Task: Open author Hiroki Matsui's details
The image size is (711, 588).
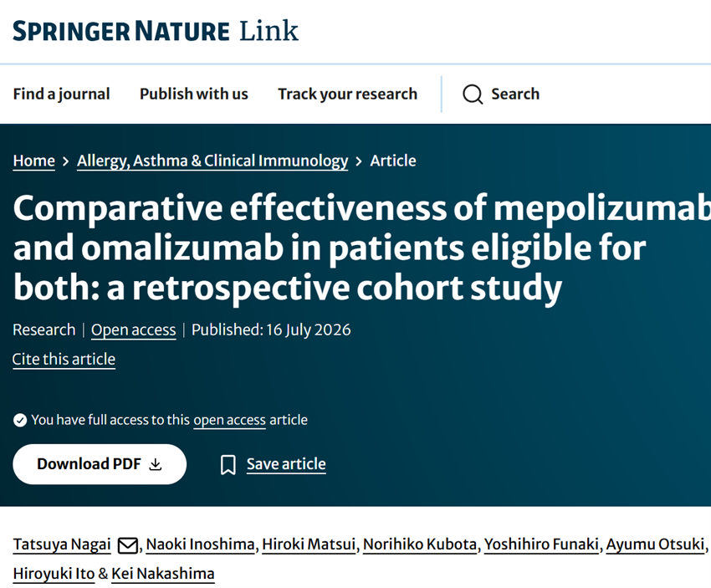Action: [309, 545]
